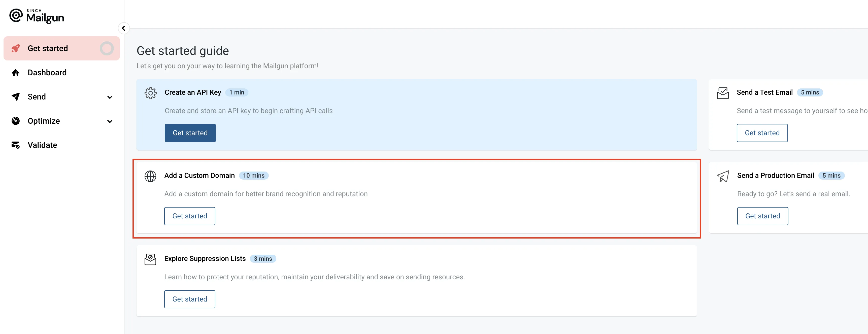
Task: Click the Dashboard home icon
Action: pyautogui.click(x=16, y=73)
